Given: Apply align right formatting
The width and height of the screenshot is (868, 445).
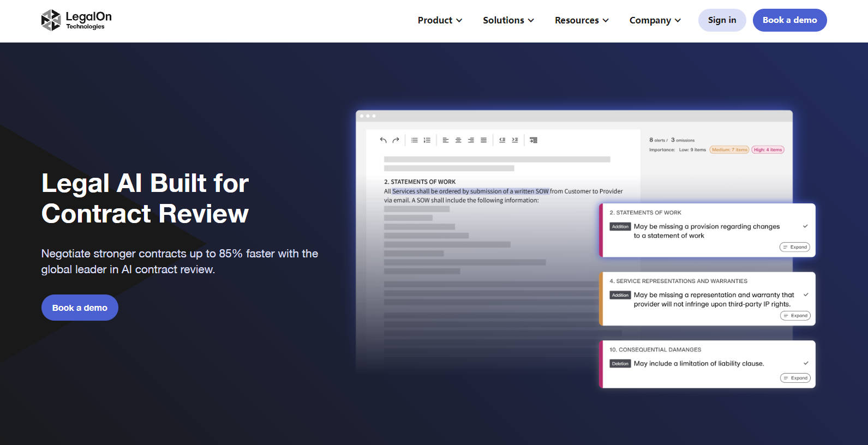Looking at the screenshot, I should 471,140.
